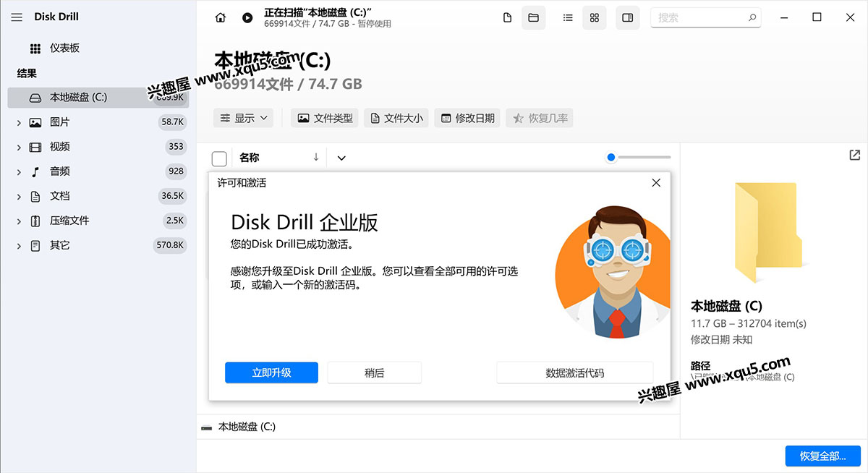Click the 58.7K count badge for 图片
The width and height of the screenshot is (868, 473).
click(x=173, y=122)
